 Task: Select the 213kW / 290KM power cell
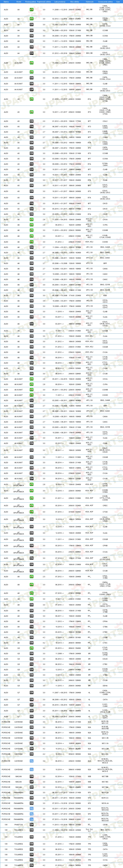coord(75,593)
